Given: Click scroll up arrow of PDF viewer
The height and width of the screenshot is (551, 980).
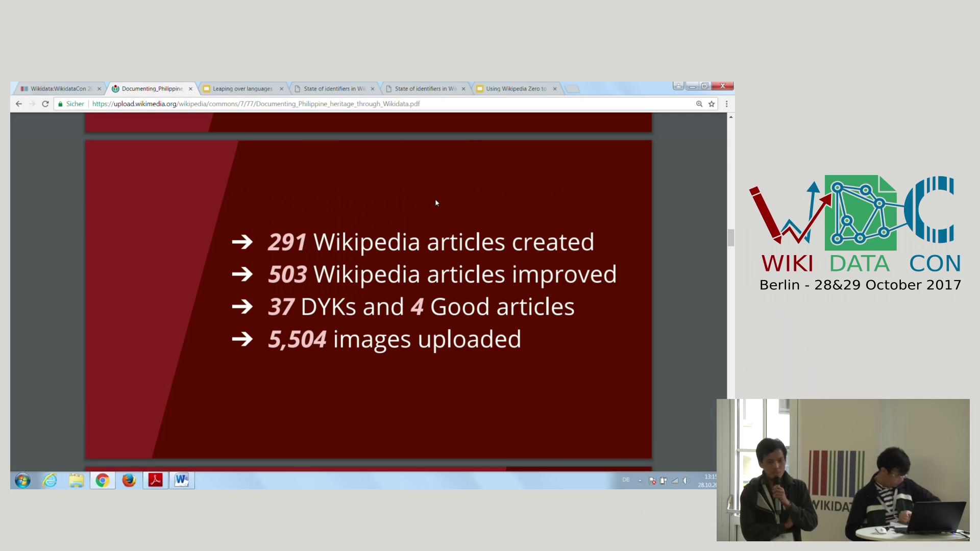Looking at the screenshot, I should (x=731, y=117).
